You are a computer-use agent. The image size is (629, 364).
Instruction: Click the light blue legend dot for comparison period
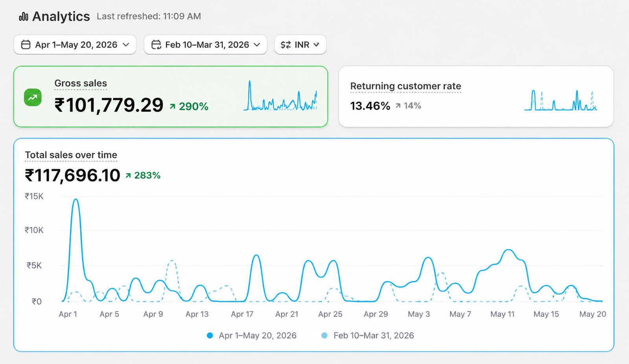tap(324, 335)
